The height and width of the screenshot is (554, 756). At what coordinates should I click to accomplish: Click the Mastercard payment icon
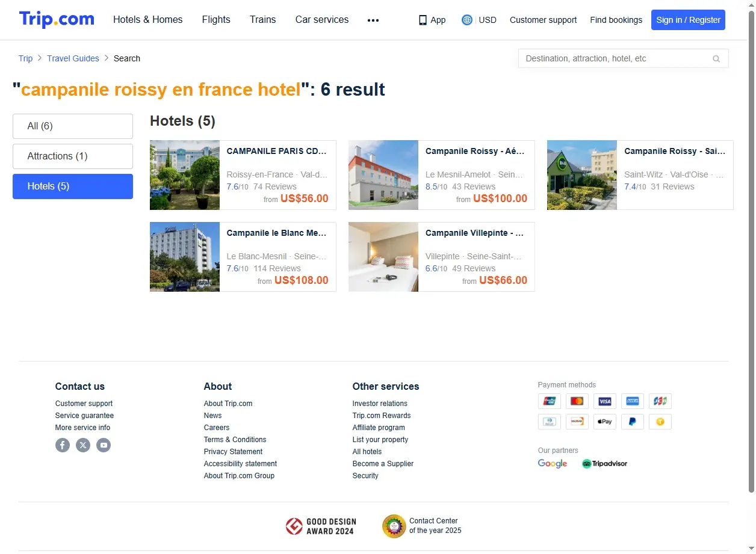[x=577, y=401]
